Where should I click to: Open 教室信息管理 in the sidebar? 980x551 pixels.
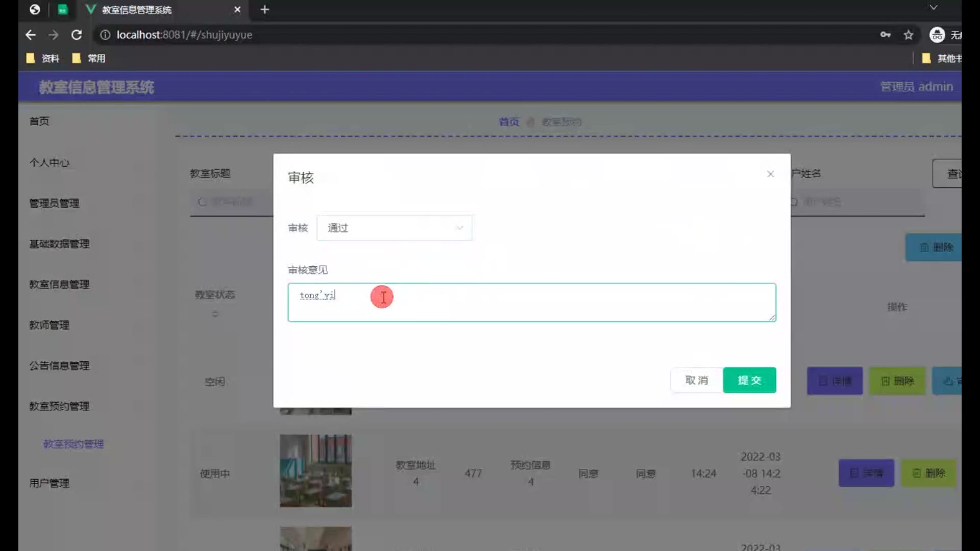(59, 284)
